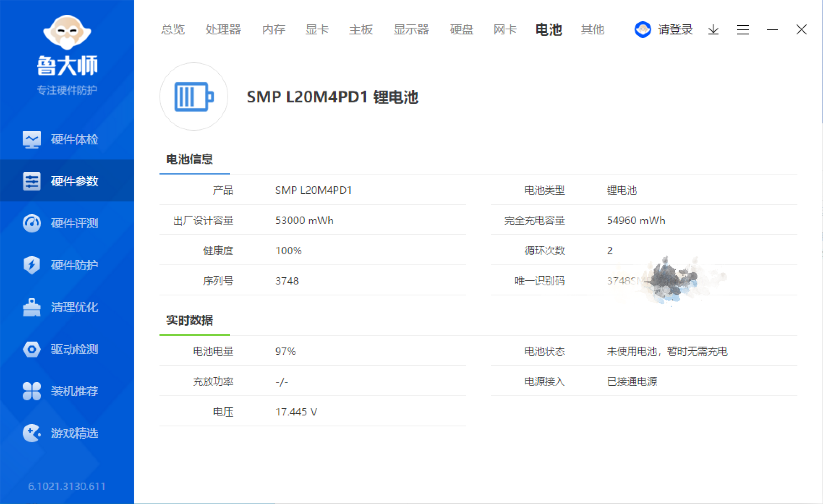Click the 唯一识别码 label
Viewport: 823px width, 504px height.
(x=540, y=281)
